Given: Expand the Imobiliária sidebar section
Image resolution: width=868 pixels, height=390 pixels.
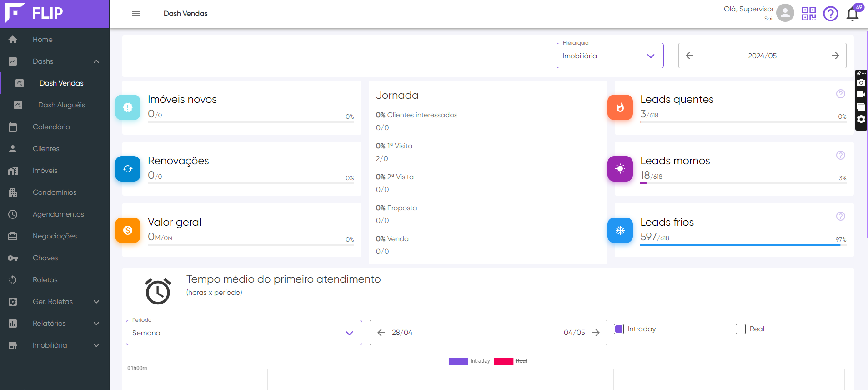Looking at the screenshot, I should click(x=96, y=345).
